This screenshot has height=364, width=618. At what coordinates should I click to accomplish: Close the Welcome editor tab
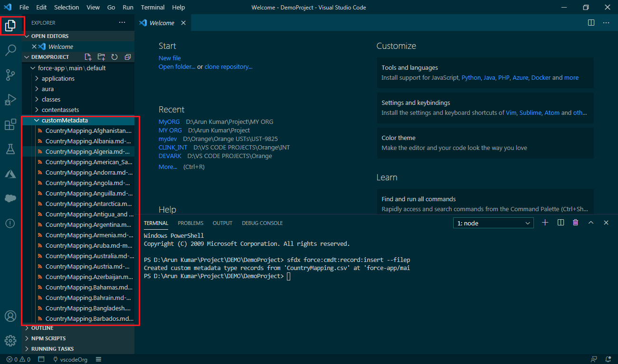[183, 23]
